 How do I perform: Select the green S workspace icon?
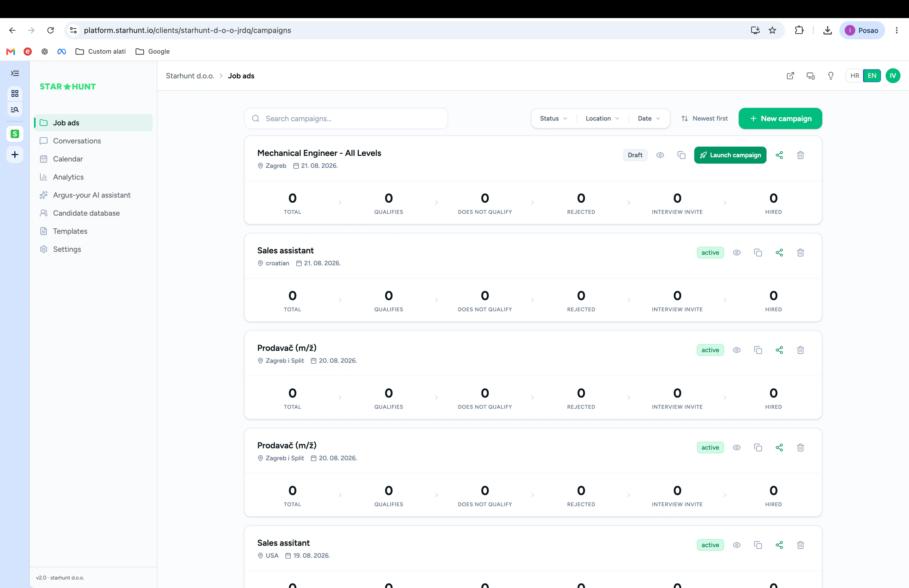pos(15,134)
